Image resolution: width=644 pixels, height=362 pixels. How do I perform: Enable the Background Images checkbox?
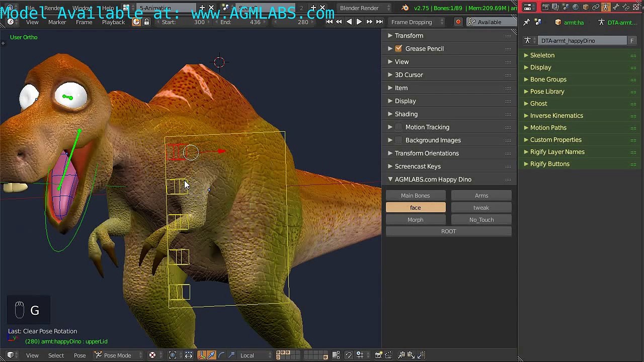tap(398, 140)
